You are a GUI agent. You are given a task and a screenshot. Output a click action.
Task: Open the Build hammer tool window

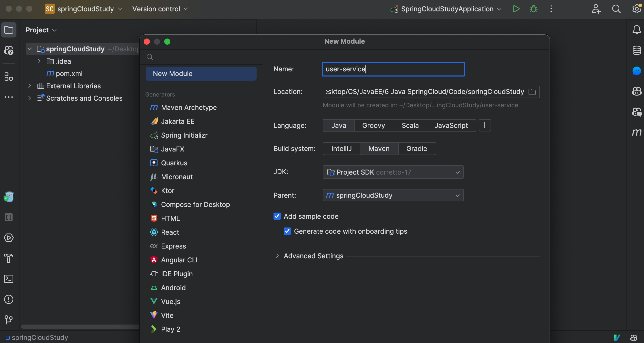(9, 258)
